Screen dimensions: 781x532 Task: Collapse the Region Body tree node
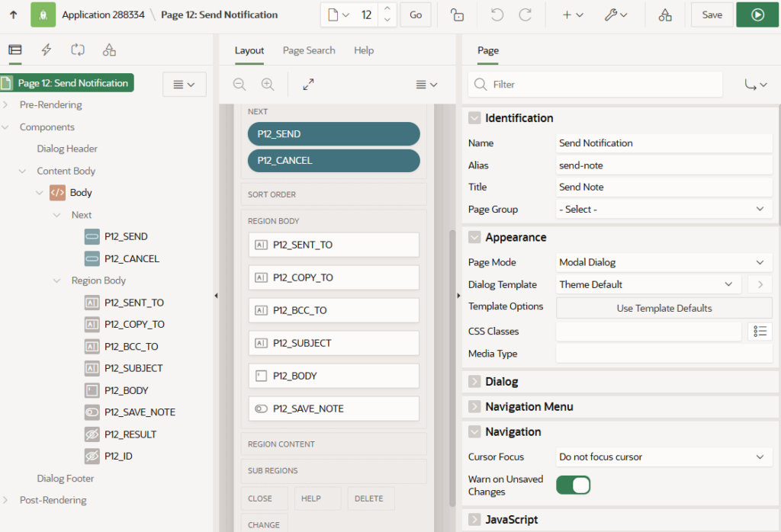pos(57,280)
